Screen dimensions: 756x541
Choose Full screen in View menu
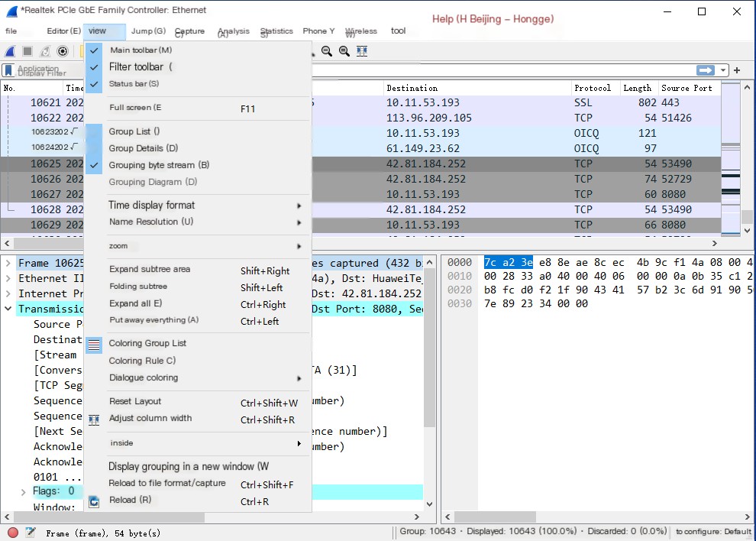[x=198, y=108]
